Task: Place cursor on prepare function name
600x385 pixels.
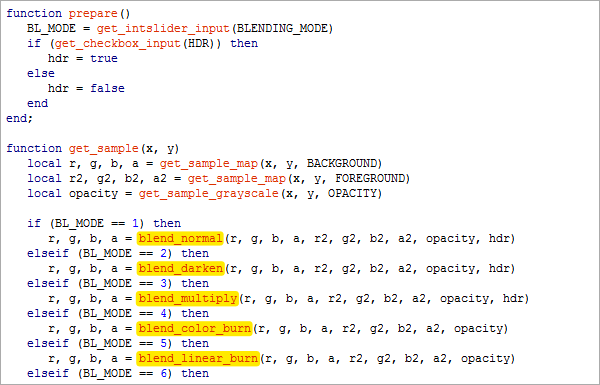Action: point(93,14)
